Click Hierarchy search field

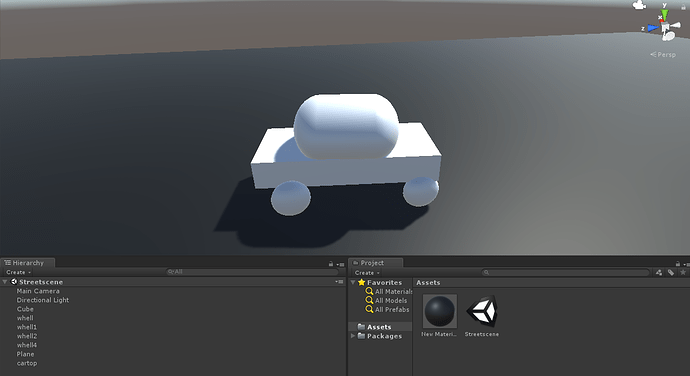[x=252, y=272]
